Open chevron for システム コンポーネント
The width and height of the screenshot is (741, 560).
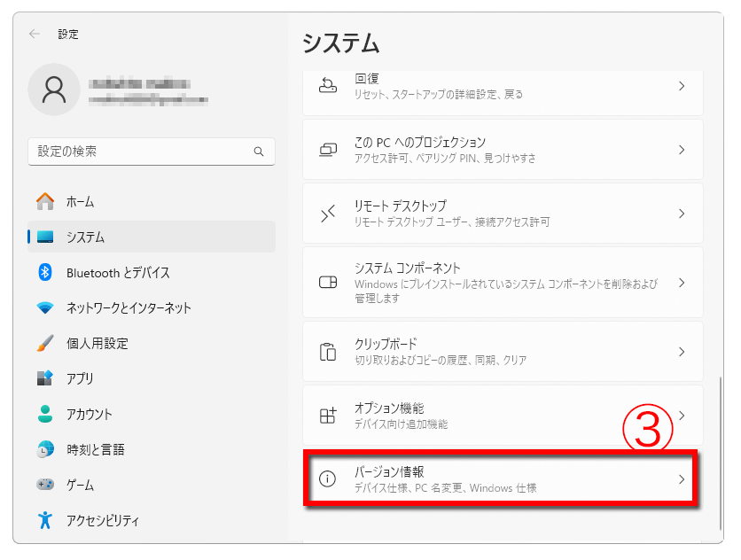(x=681, y=283)
